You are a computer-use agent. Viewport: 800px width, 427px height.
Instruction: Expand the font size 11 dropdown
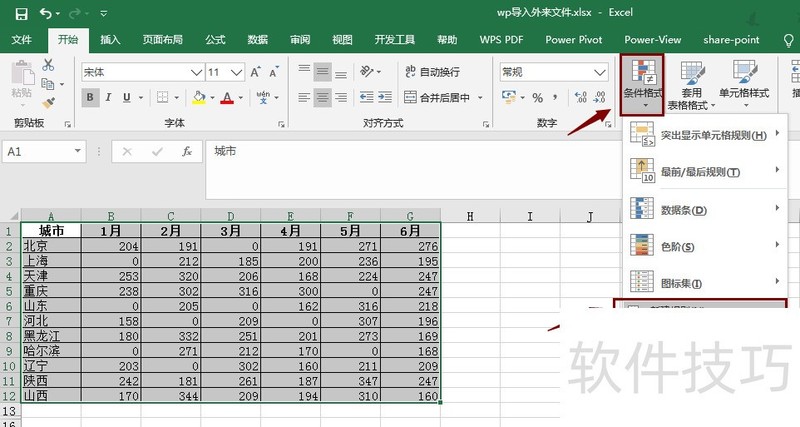[x=236, y=72]
